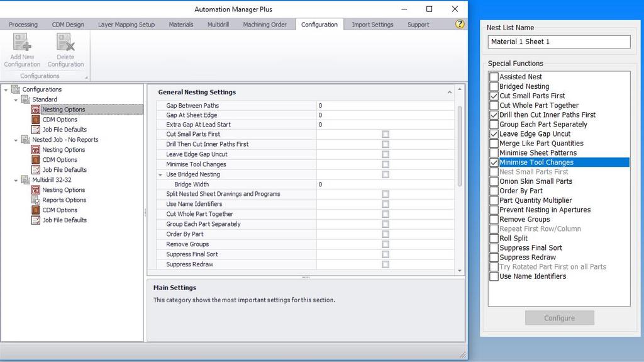The width and height of the screenshot is (644, 362).
Task: Click the Extra Gap At Lead Start value
Action: [385, 125]
